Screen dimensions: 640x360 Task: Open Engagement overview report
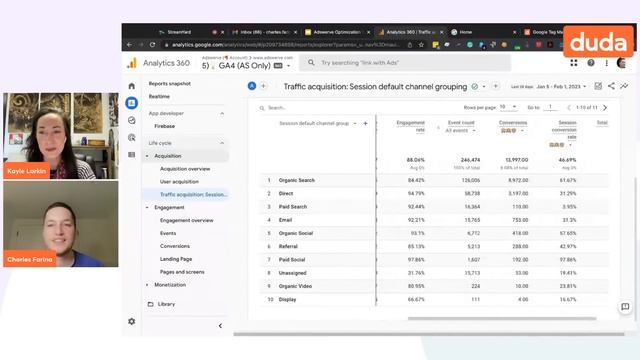(187, 220)
